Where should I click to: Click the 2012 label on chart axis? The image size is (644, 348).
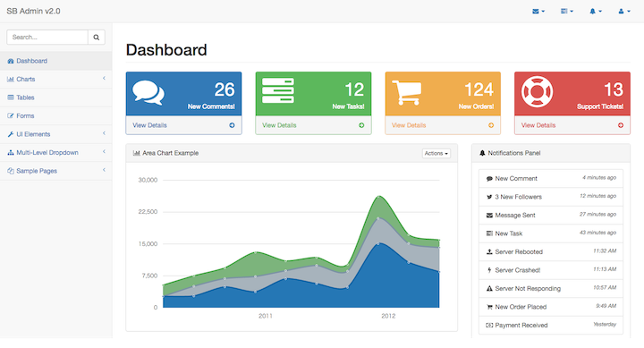click(388, 316)
